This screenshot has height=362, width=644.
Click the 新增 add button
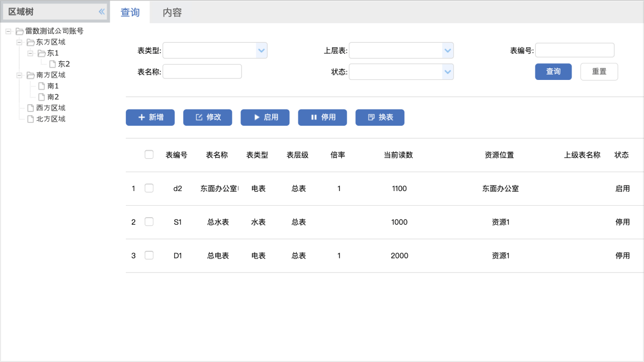point(150,117)
